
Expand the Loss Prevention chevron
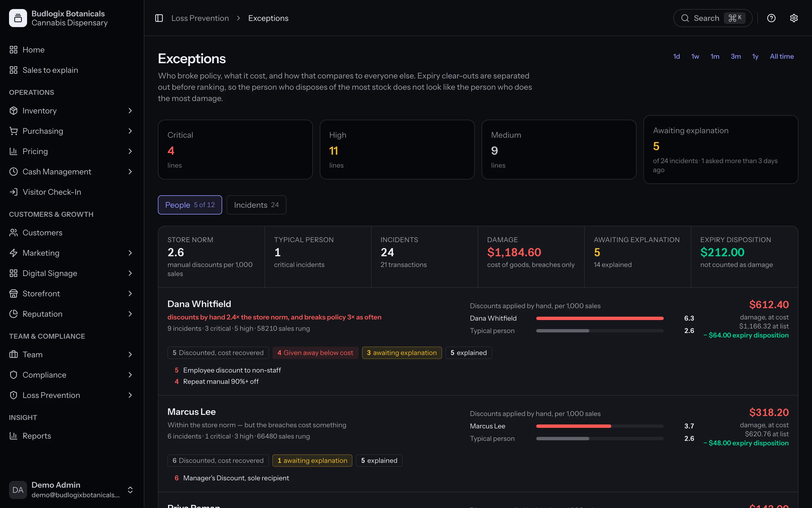click(130, 395)
